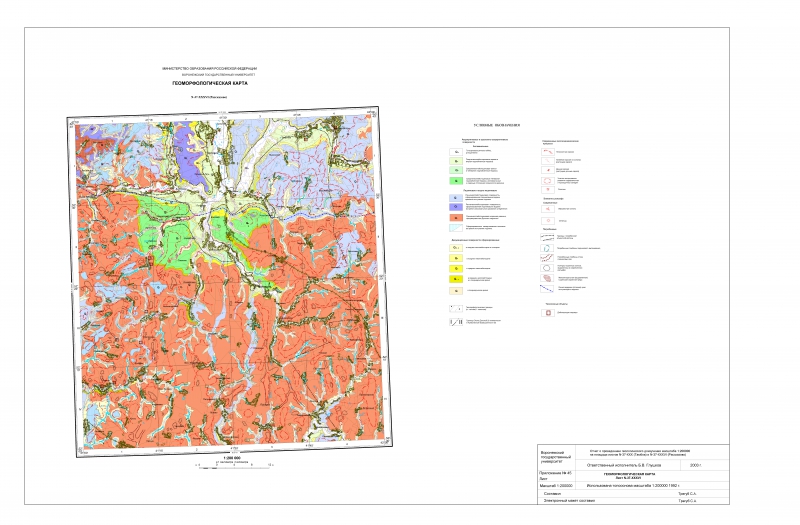The image size is (800, 525).
Task: Click the 'Электронный макет составил' row label
Action: pyautogui.click(x=569, y=501)
